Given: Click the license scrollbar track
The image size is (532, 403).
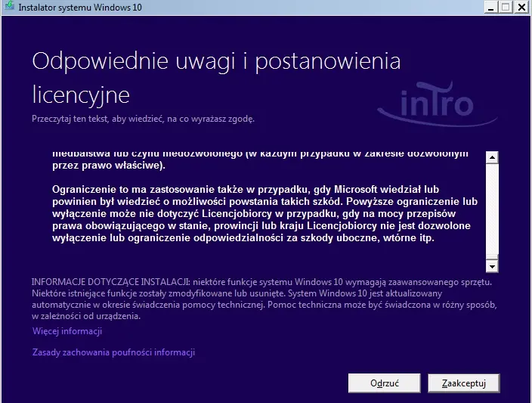Looking at the screenshot, I should tap(492, 209).
